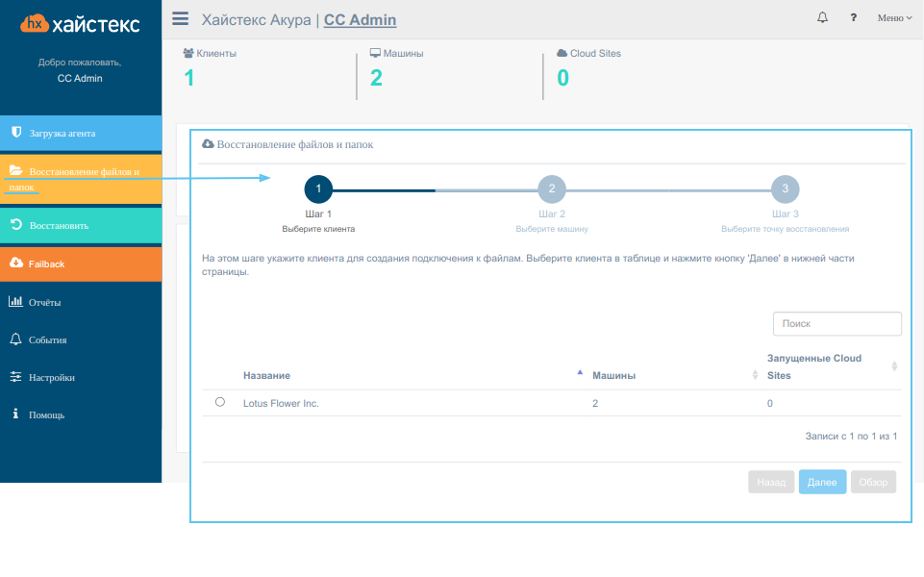This screenshot has height=577, width=924.
Task: Toggle the hamburger sidebar menu icon
Action: pyautogui.click(x=181, y=19)
